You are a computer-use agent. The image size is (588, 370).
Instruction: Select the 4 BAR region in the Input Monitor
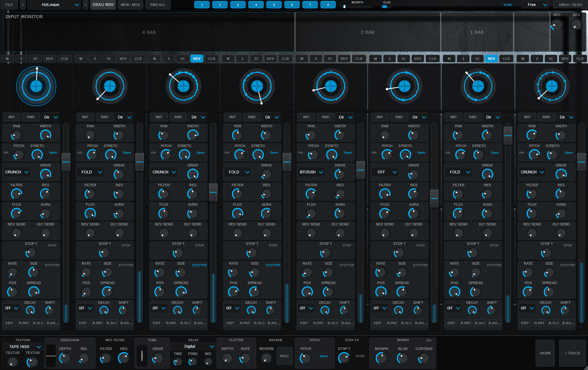coord(149,32)
